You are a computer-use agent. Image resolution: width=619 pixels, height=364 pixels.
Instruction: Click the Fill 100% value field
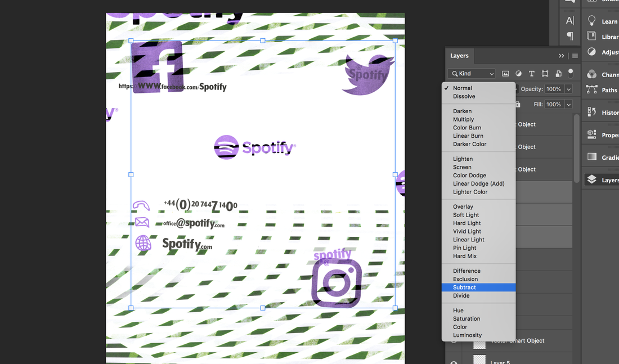554,105
